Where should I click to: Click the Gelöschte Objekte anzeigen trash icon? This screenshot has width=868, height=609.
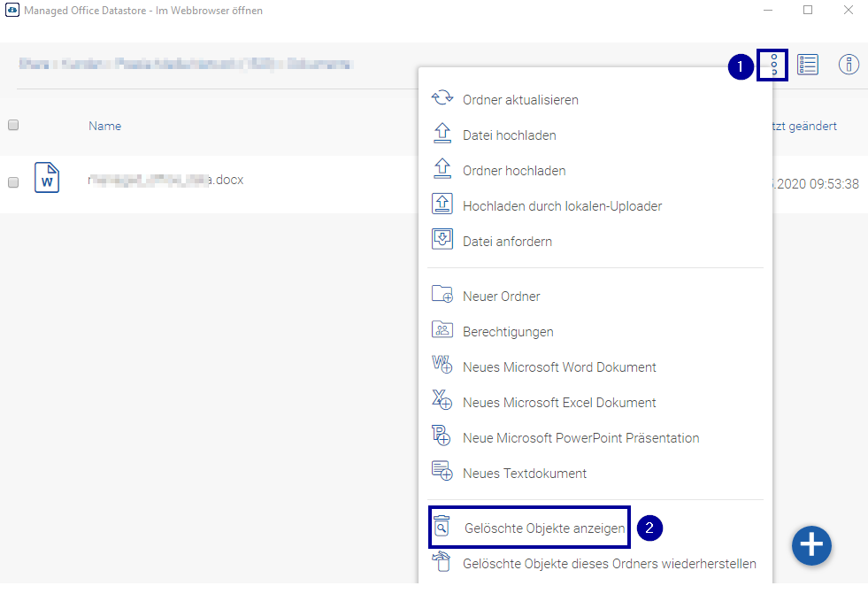pos(442,528)
